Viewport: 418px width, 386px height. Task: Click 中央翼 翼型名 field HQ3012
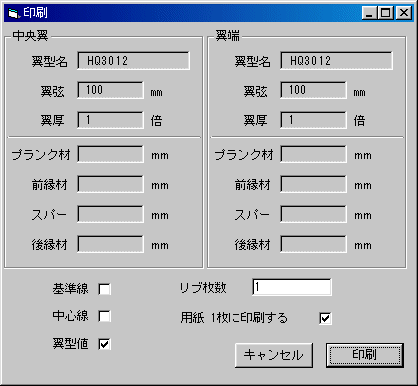tap(133, 61)
